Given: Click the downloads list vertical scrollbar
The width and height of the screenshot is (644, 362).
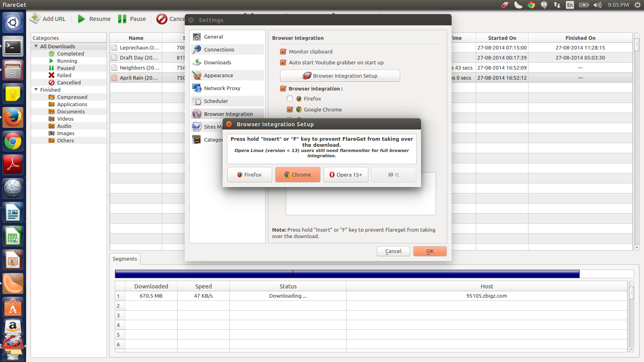Looking at the screenshot, I should (x=637, y=142).
